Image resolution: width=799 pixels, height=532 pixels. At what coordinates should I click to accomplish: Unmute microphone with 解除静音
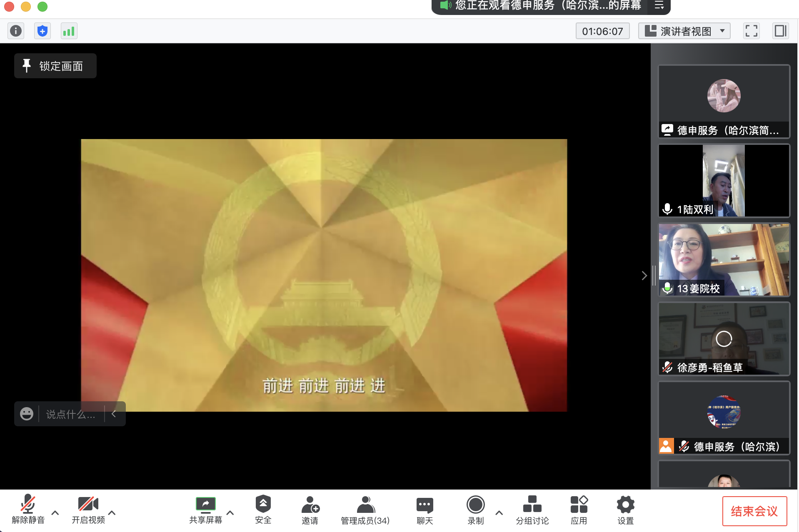[x=28, y=510]
